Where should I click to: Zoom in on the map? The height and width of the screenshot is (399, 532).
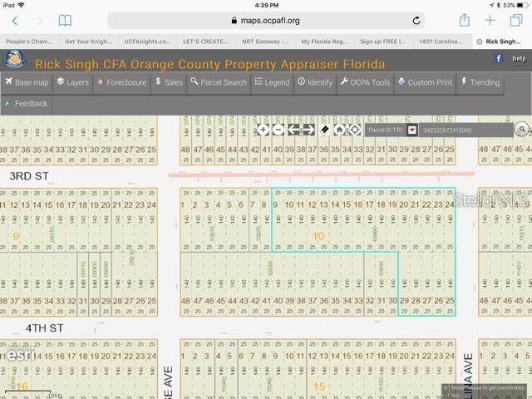(x=263, y=130)
